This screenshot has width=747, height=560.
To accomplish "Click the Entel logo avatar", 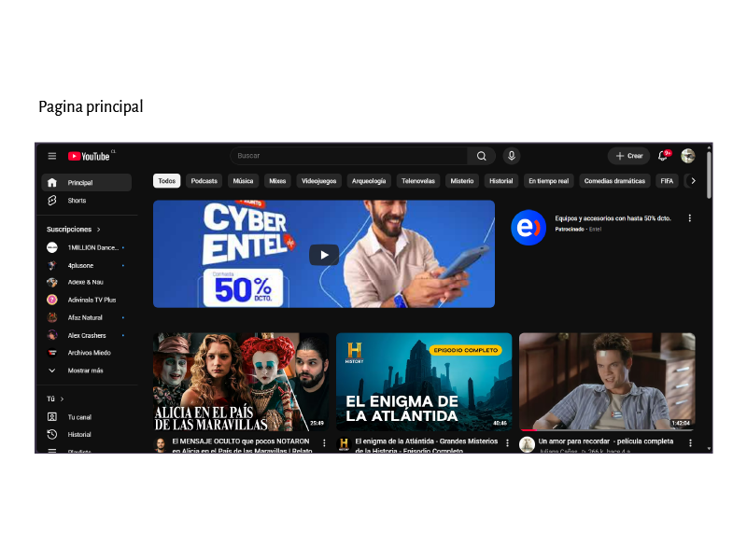I will coord(529,228).
